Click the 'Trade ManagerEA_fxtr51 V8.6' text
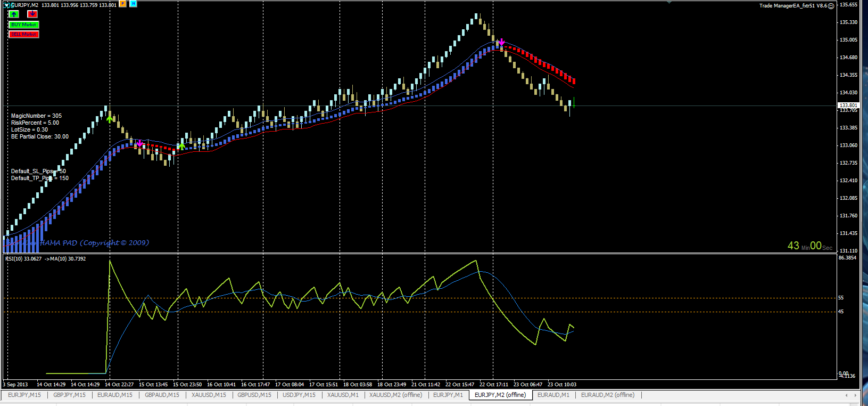 pos(793,6)
